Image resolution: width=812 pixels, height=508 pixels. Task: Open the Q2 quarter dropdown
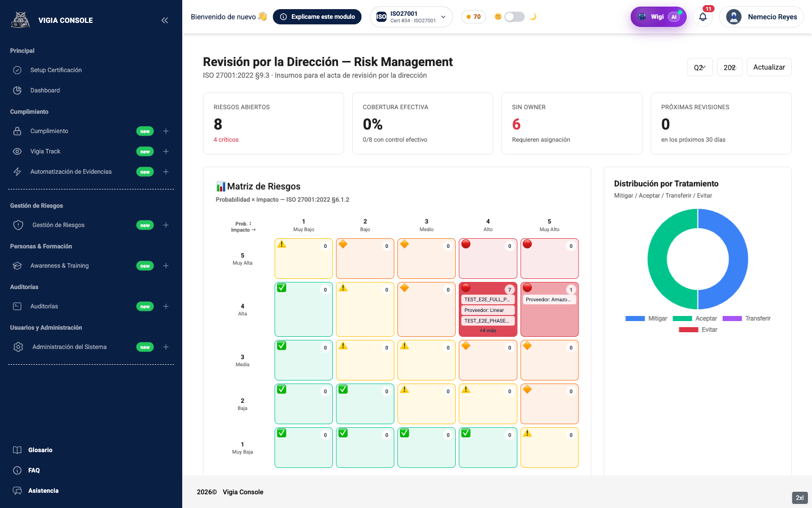[x=700, y=67]
